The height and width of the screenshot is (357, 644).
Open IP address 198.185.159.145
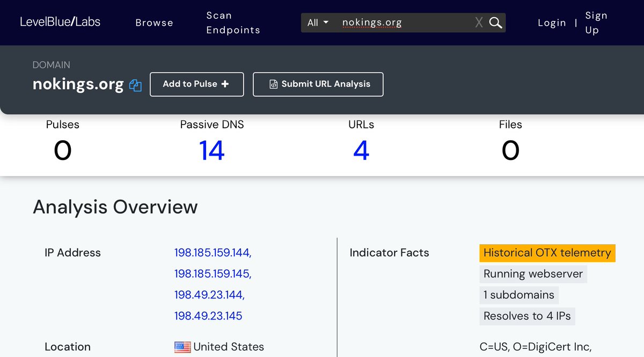coord(213,274)
